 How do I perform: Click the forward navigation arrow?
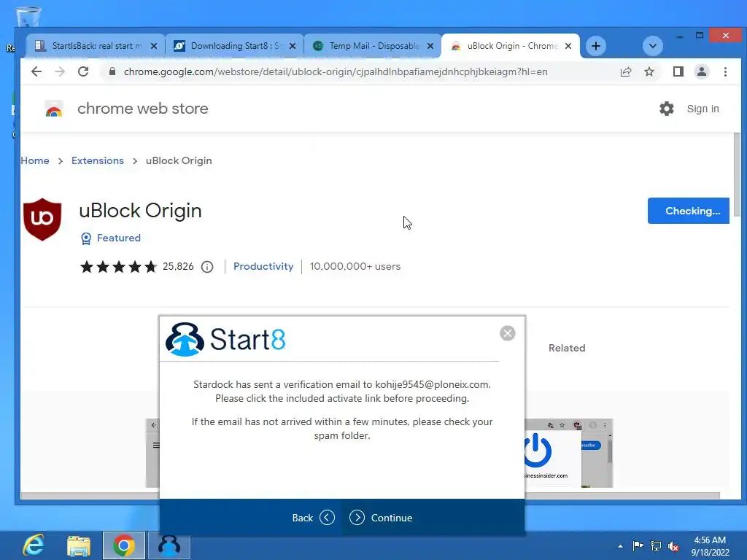pyautogui.click(x=60, y=72)
